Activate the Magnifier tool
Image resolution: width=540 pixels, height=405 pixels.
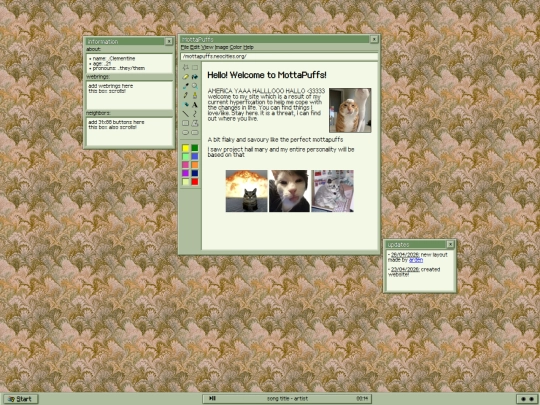point(195,86)
